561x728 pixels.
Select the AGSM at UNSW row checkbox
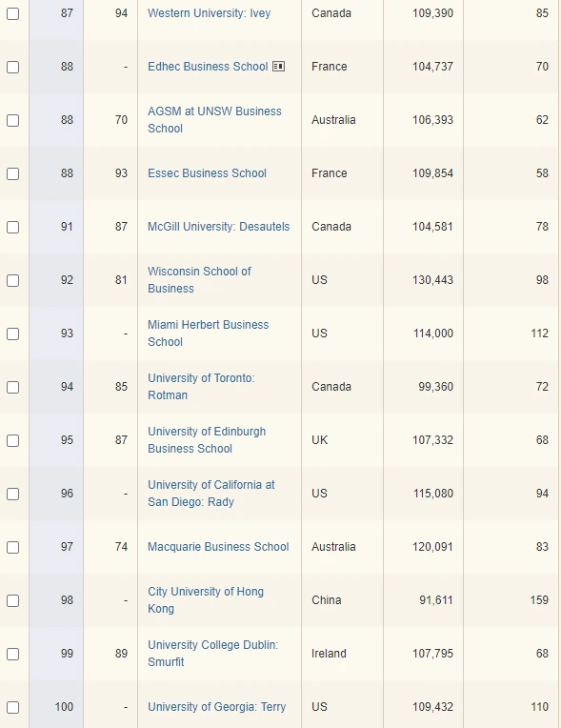point(13,121)
